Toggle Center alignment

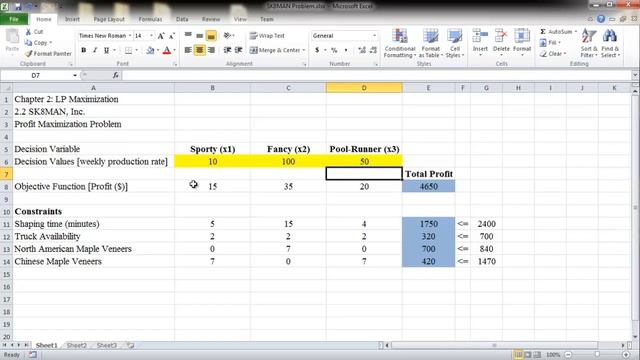coord(200,50)
